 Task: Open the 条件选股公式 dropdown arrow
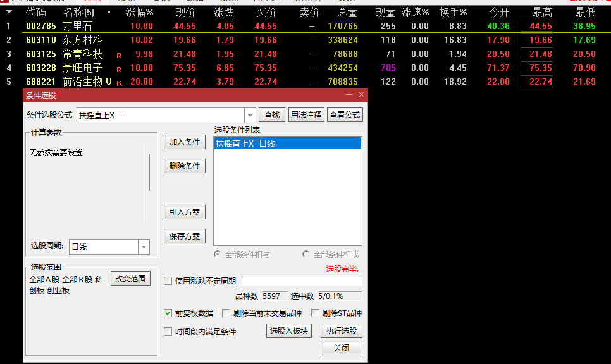(x=250, y=116)
